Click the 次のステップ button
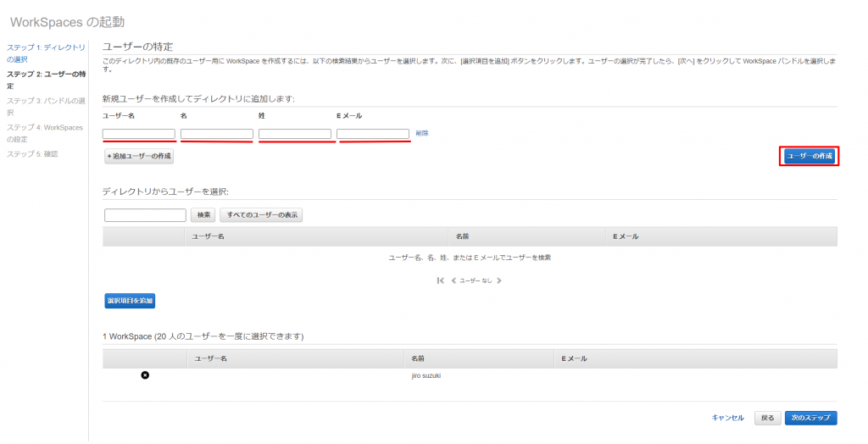Screen dimensions: 868x444 point(810,418)
